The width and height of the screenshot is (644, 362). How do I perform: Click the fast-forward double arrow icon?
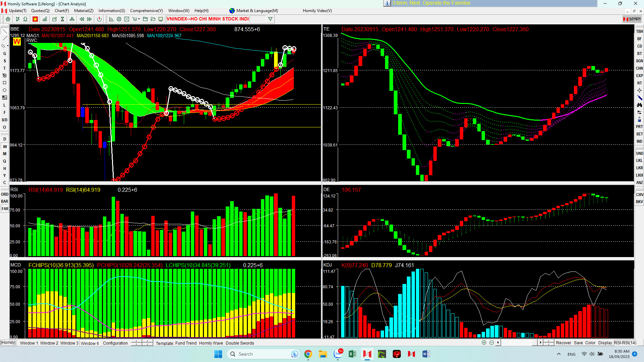tap(90, 19)
